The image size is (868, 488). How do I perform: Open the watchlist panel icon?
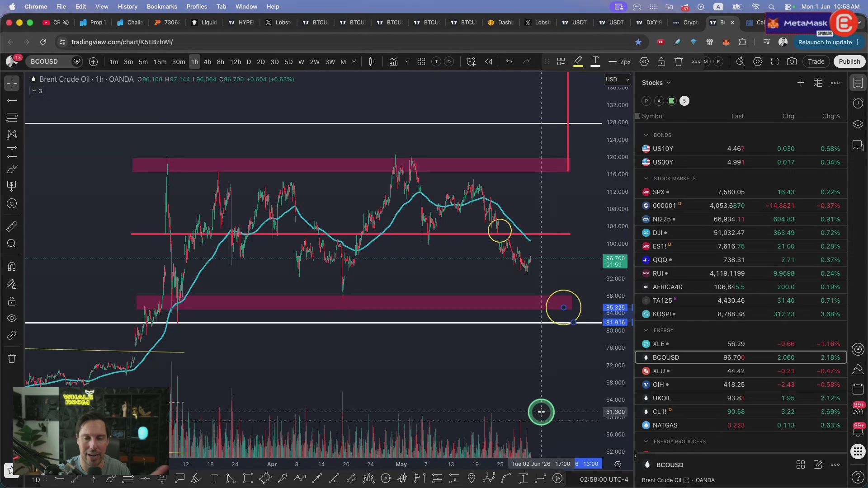(x=858, y=83)
